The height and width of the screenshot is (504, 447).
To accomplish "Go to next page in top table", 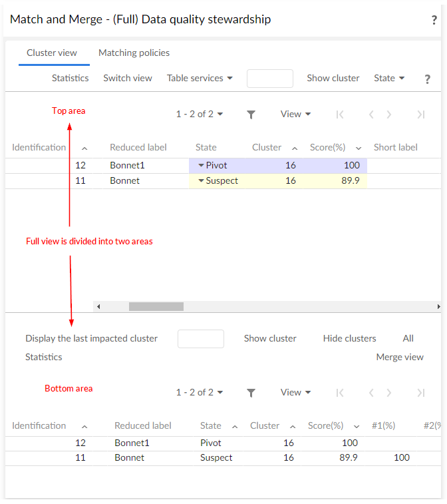I will (389, 115).
